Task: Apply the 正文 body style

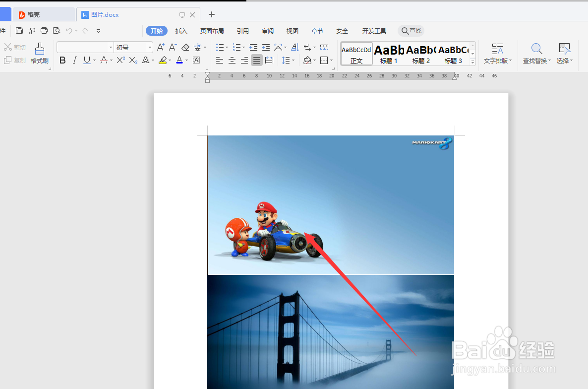Action: (x=356, y=54)
